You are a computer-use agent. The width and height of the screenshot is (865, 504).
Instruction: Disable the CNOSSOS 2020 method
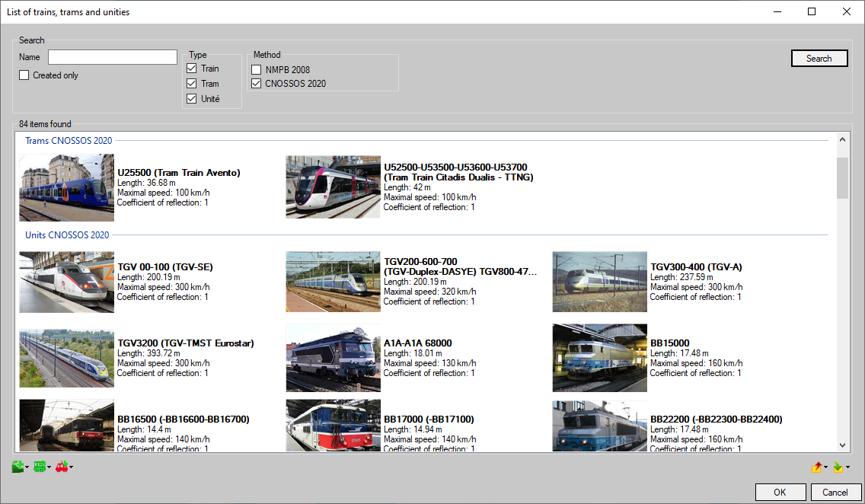tap(256, 83)
